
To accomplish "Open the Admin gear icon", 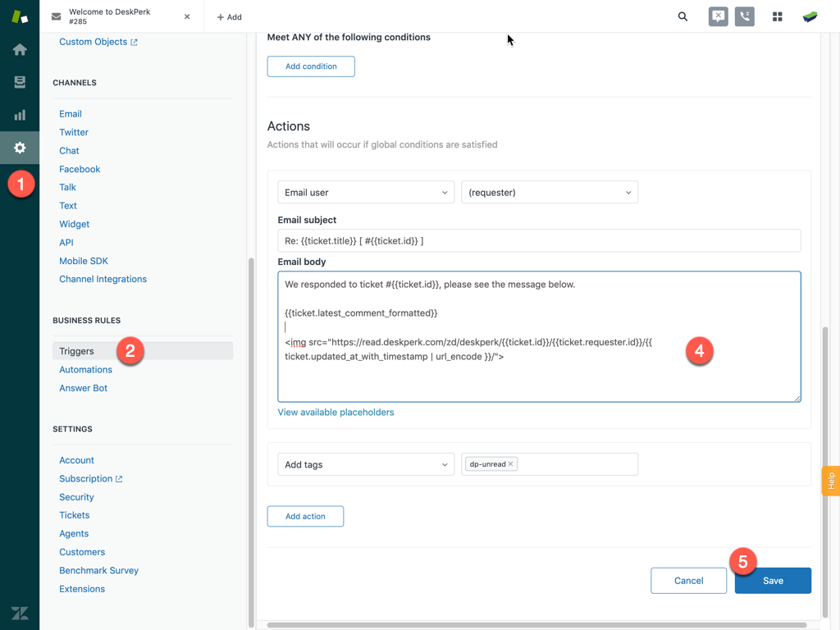I will [20, 148].
